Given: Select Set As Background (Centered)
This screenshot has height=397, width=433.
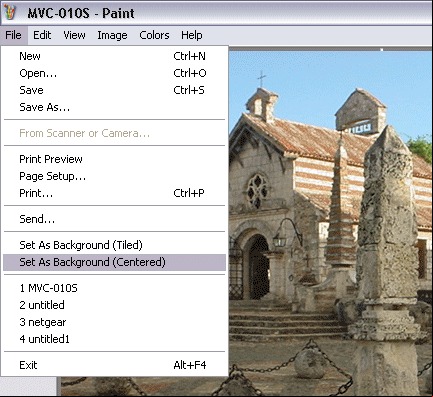Looking at the screenshot, I should point(114,262).
